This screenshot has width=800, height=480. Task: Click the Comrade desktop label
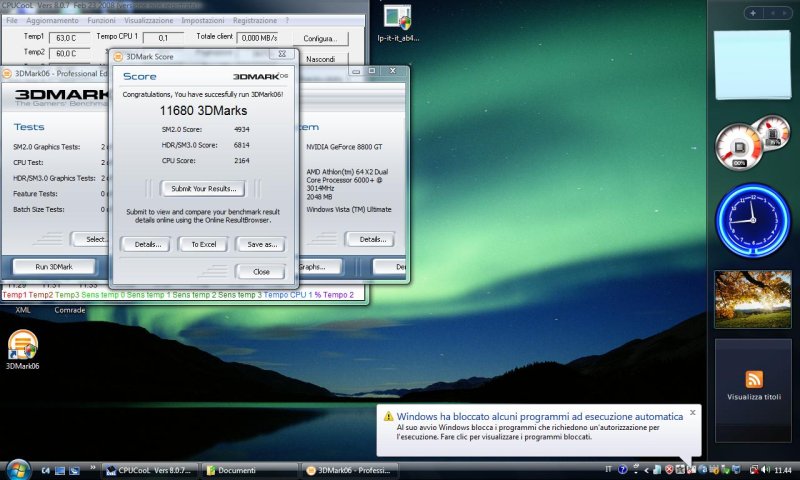pos(69,310)
